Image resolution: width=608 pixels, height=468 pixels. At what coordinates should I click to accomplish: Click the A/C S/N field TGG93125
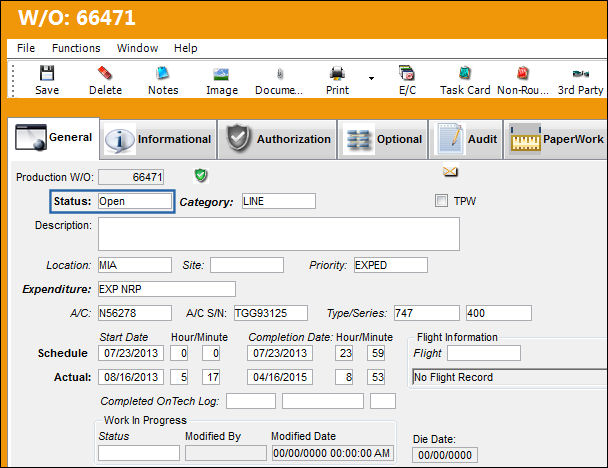tap(271, 313)
